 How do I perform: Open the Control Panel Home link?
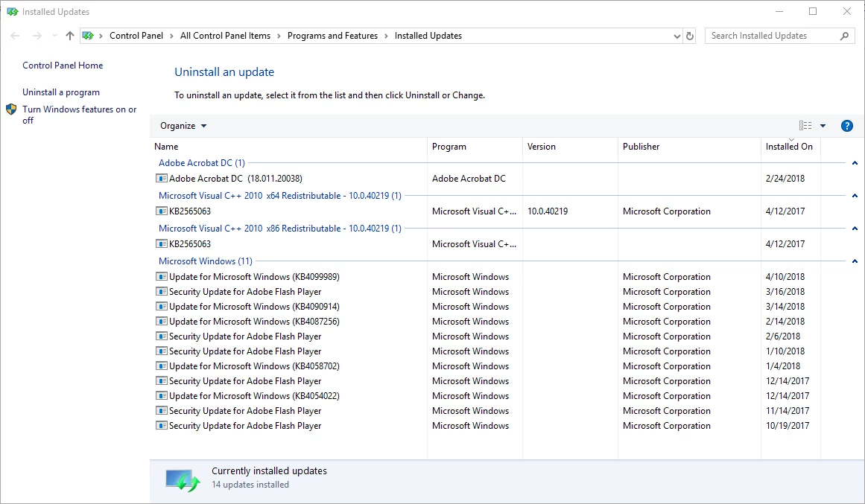point(63,66)
